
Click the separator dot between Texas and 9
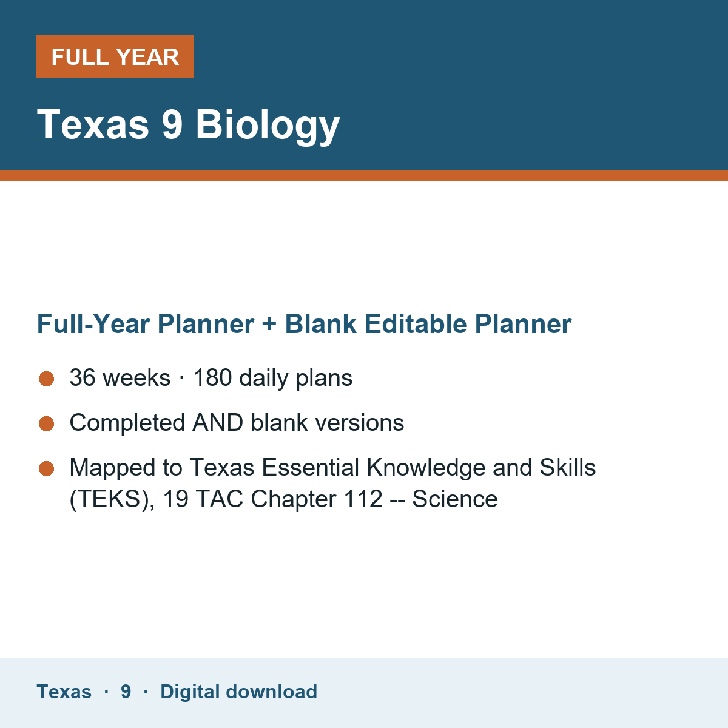point(106,692)
